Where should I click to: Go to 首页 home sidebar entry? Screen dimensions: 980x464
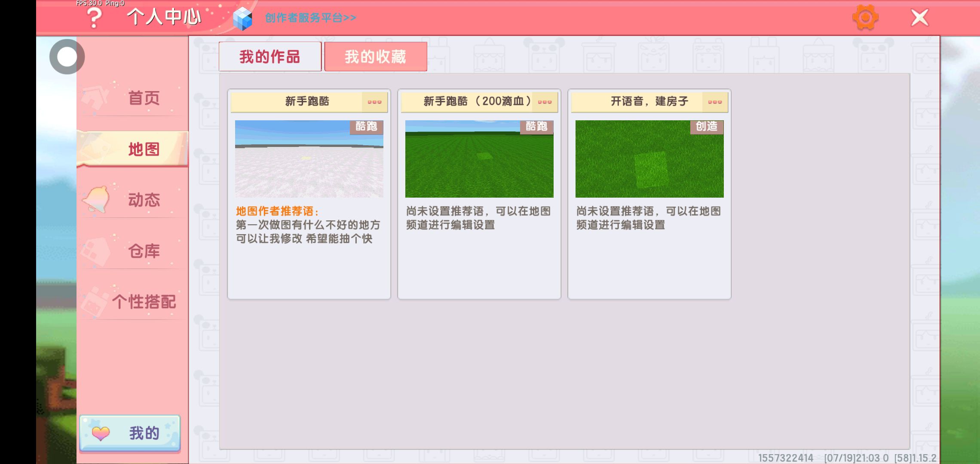click(x=133, y=98)
